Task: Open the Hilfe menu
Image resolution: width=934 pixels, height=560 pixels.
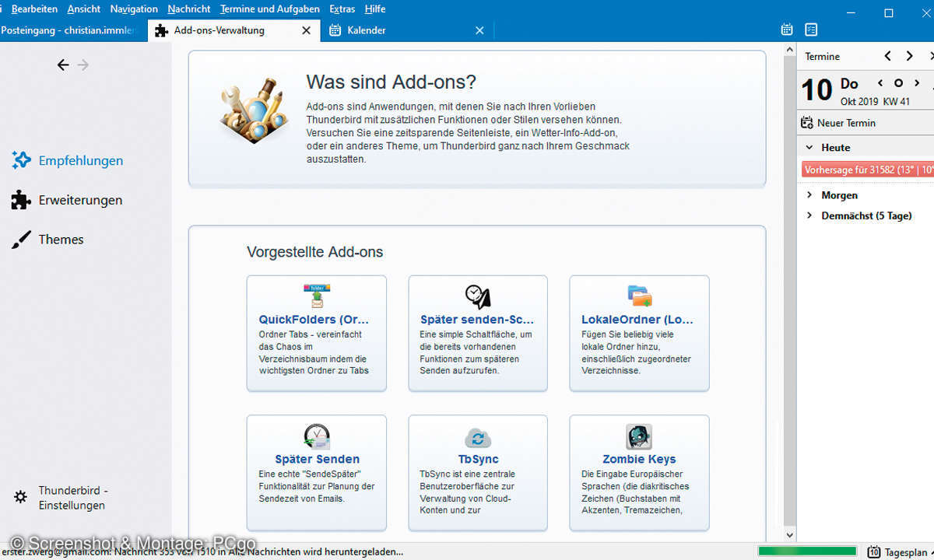Action: [x=375, y=9]
